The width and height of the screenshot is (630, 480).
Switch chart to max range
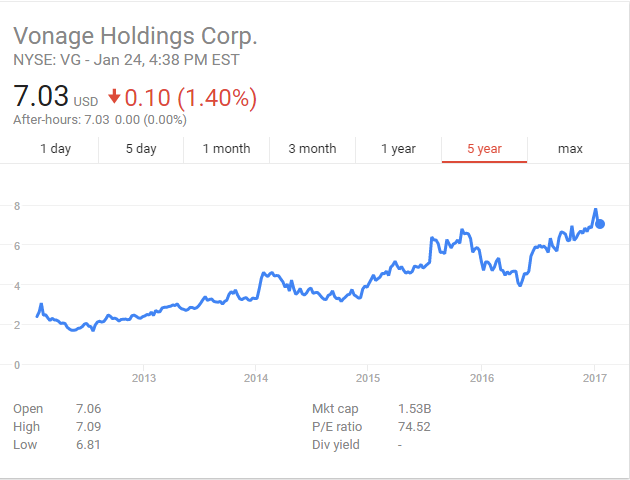(570, 149)
